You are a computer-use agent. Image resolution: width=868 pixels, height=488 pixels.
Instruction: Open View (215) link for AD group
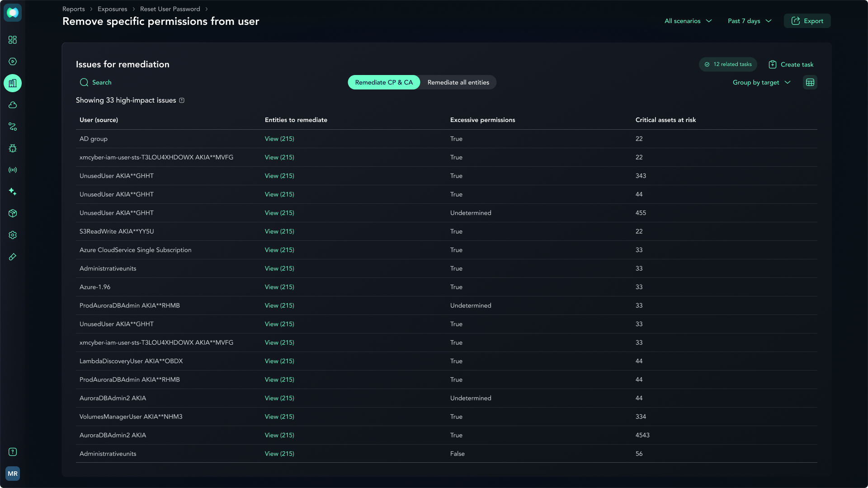point(279,139)
